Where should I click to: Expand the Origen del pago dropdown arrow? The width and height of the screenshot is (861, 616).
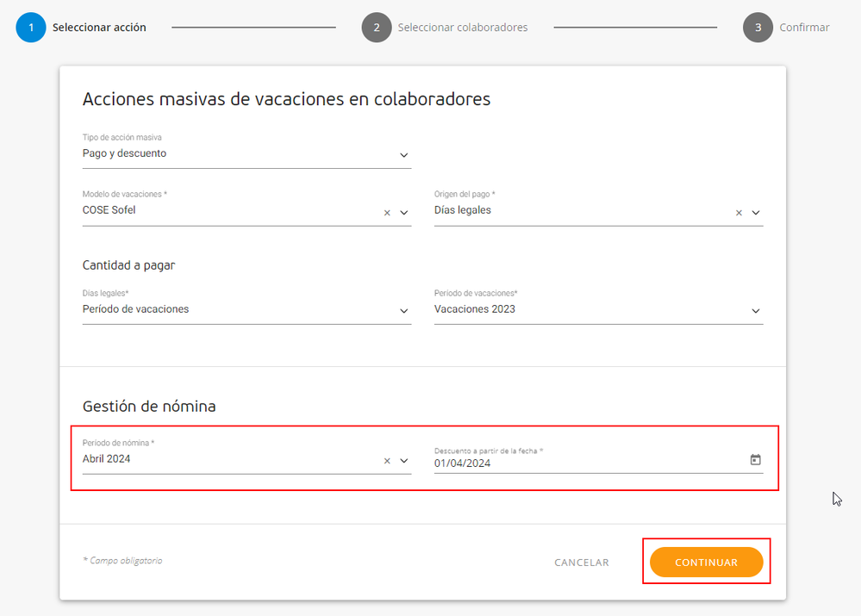[756, 213]
